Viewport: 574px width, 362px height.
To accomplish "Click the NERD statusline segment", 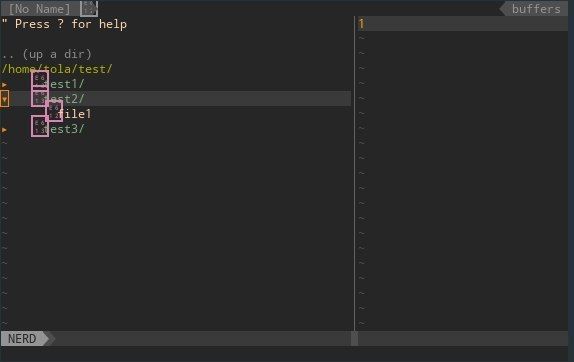I will coord(22,339).
